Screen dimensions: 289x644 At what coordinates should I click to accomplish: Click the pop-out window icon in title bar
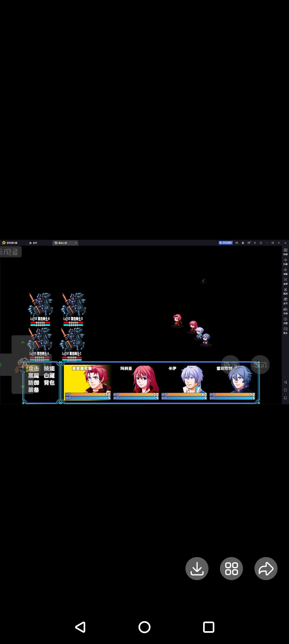point(261,243)
